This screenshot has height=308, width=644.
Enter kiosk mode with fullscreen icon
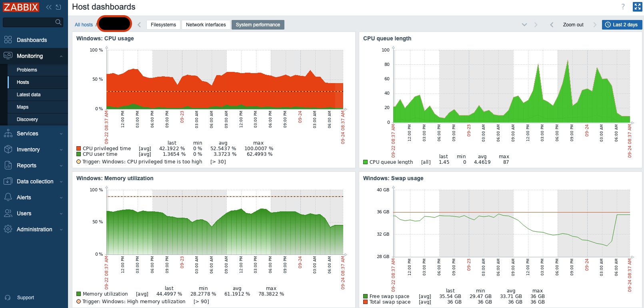coord(637,7)
